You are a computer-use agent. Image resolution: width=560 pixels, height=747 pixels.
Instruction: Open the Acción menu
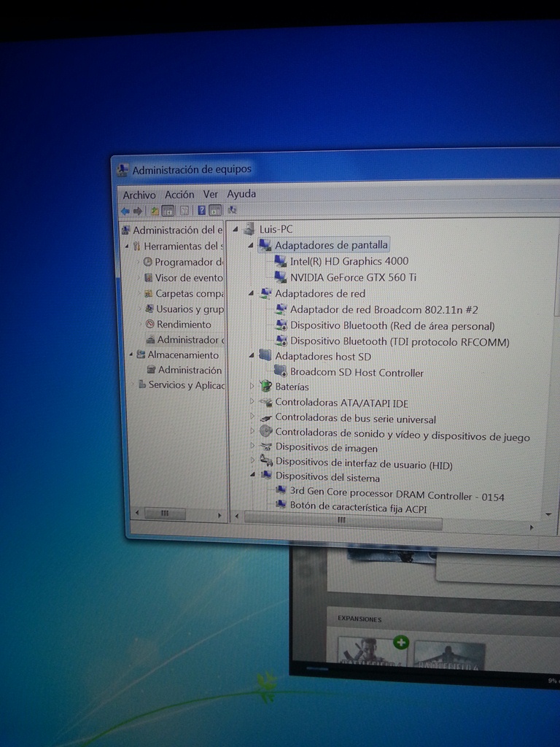(x=179, y=194)
